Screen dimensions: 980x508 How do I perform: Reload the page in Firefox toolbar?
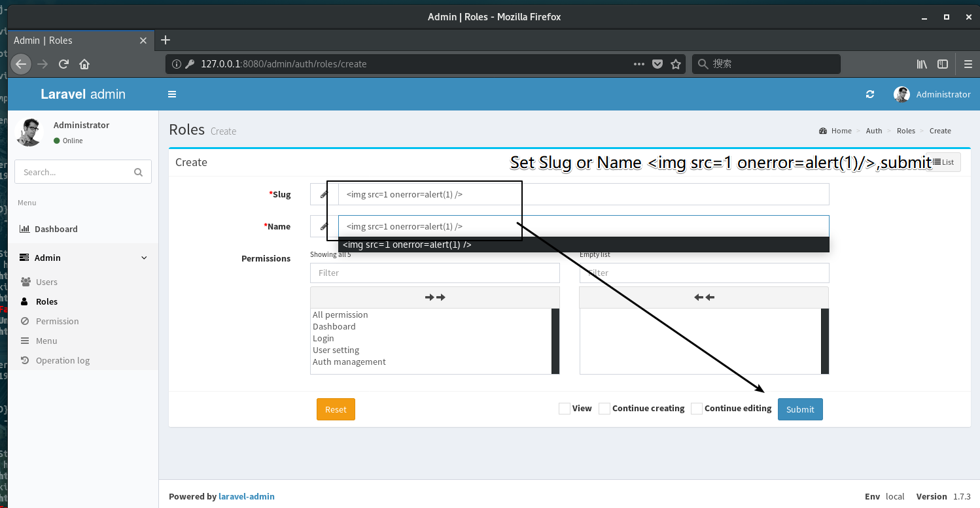pos(63,64)
